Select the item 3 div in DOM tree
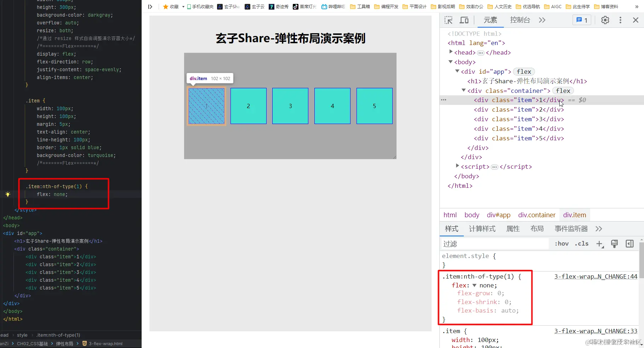 [x=519, y=119]
